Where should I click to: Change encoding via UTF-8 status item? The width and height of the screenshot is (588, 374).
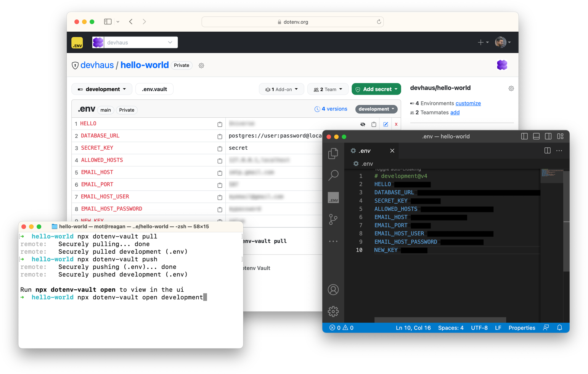pyautogui.click(x=479, y=328)
